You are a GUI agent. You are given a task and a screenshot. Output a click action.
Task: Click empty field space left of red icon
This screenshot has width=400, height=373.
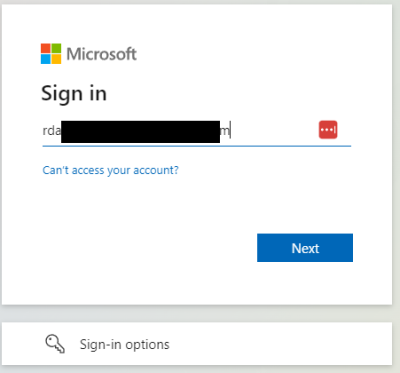[x=273, y=130]
